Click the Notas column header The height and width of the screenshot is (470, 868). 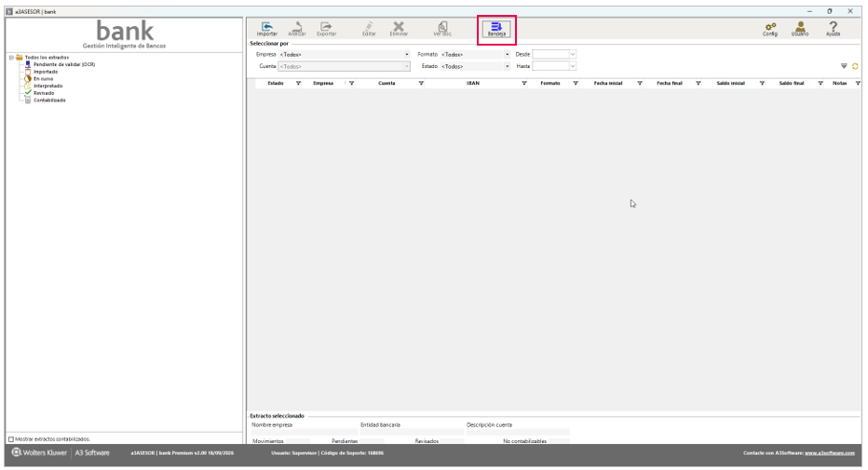pyautogui.click(x=840, y=84)
